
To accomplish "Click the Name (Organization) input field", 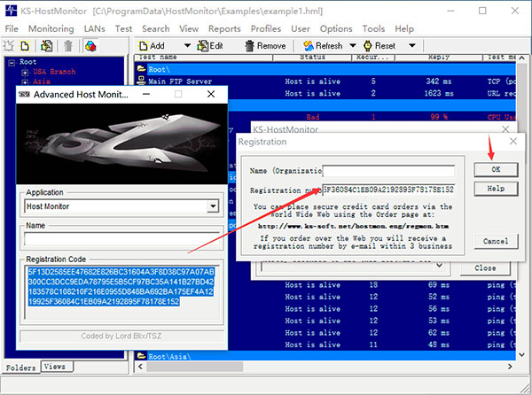I will click(388, 171).
